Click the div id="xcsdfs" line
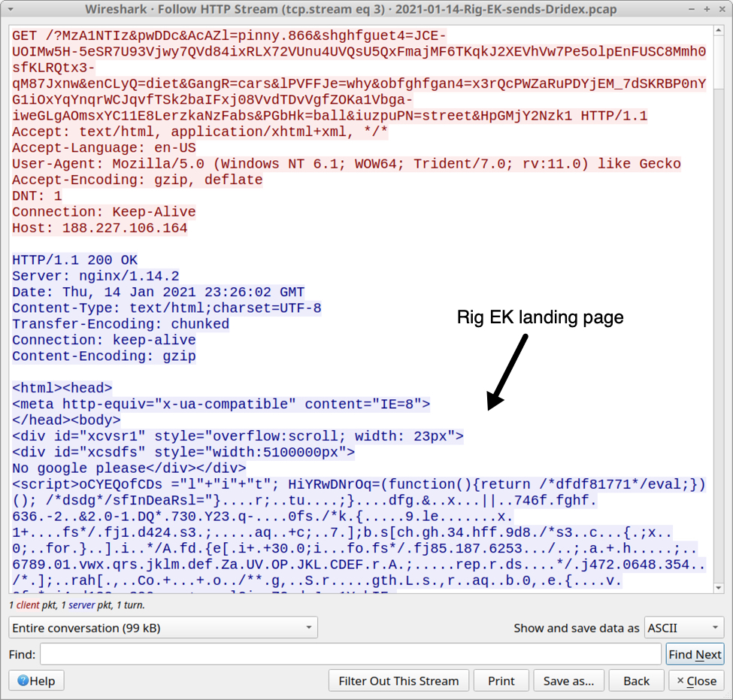Image resolution: width=733 pixels, height=700 pixels. [183, 452]
